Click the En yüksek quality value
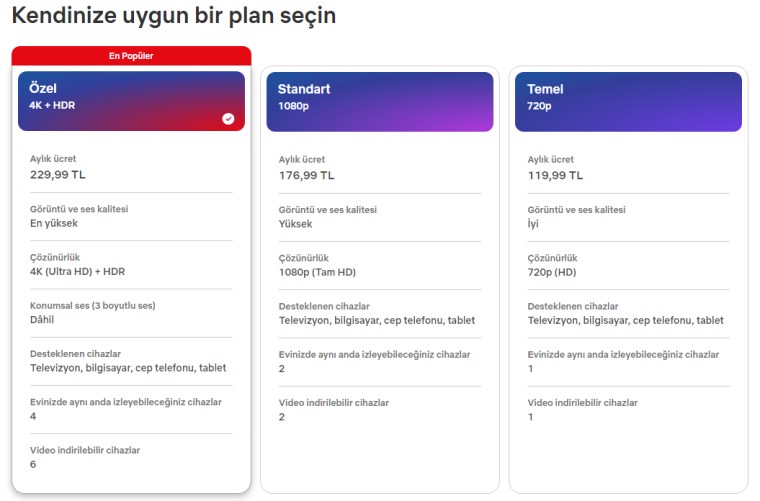This screenshot has width=760, height=501. 54,223
